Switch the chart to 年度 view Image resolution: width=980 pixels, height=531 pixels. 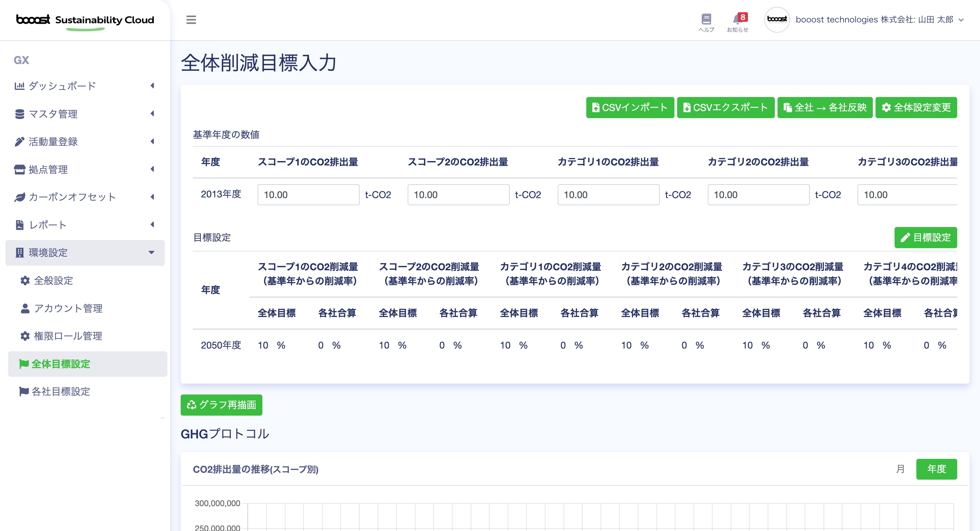(x=936, y=469)
